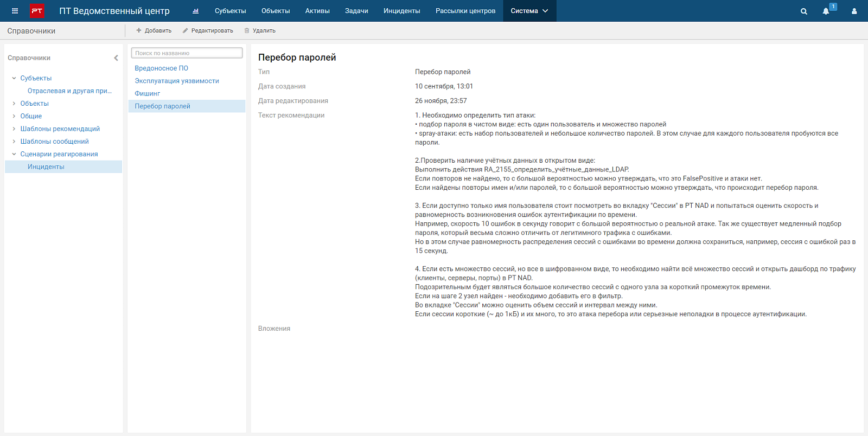This screenshot has width=868, height=436.
Task: Select Шаблоны рекомендаций tree label
Action: tap(60, 129)
